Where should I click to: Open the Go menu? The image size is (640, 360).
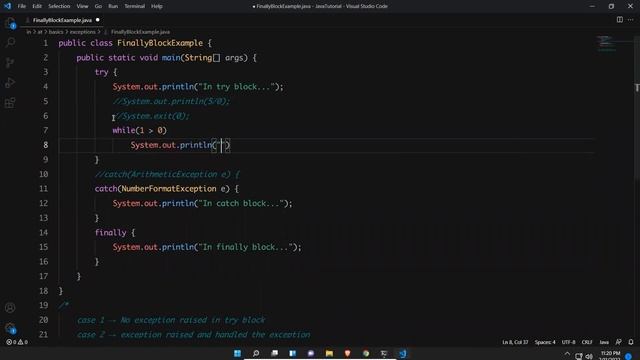[x=98, y=6]
